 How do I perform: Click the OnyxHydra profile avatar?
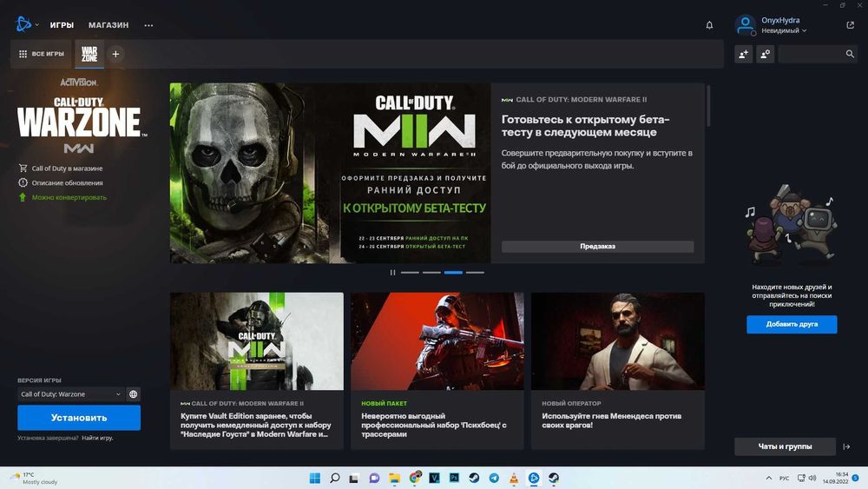tap(745, 25)
